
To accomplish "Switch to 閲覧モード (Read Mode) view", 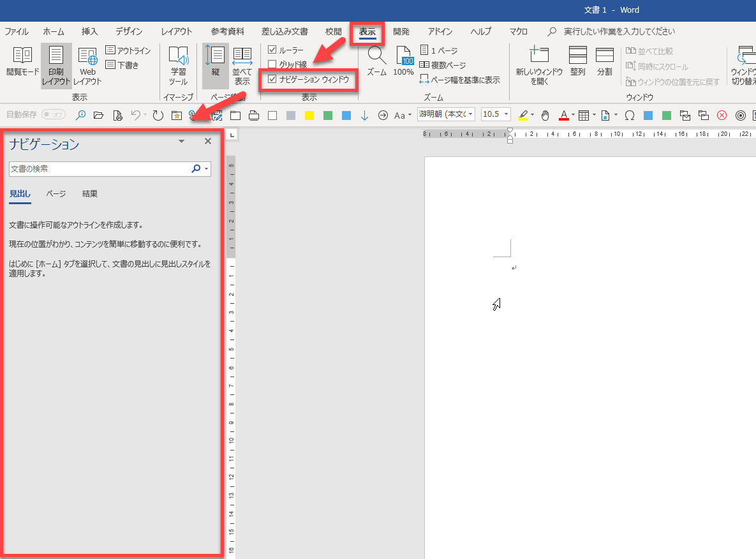I will coord(22,61).
